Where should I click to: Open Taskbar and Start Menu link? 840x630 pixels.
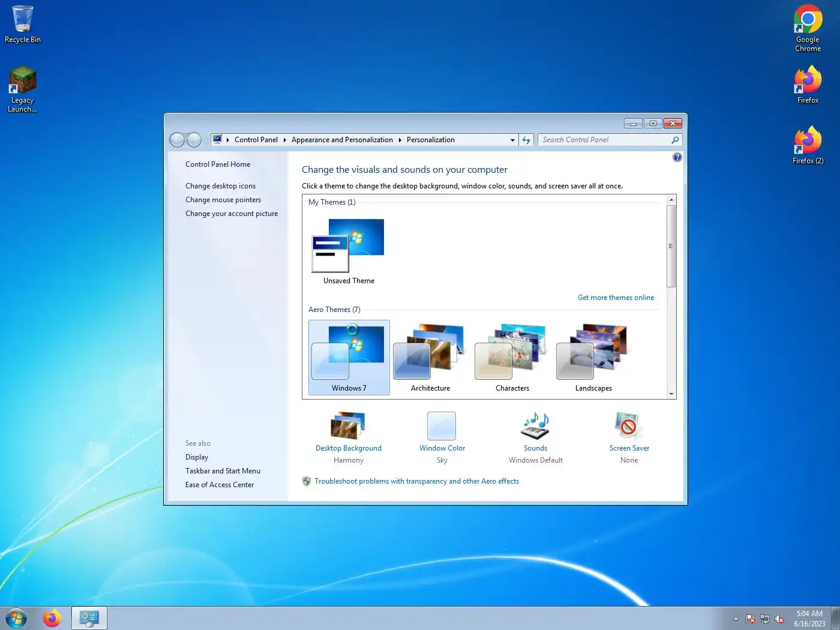pos(223,471)
